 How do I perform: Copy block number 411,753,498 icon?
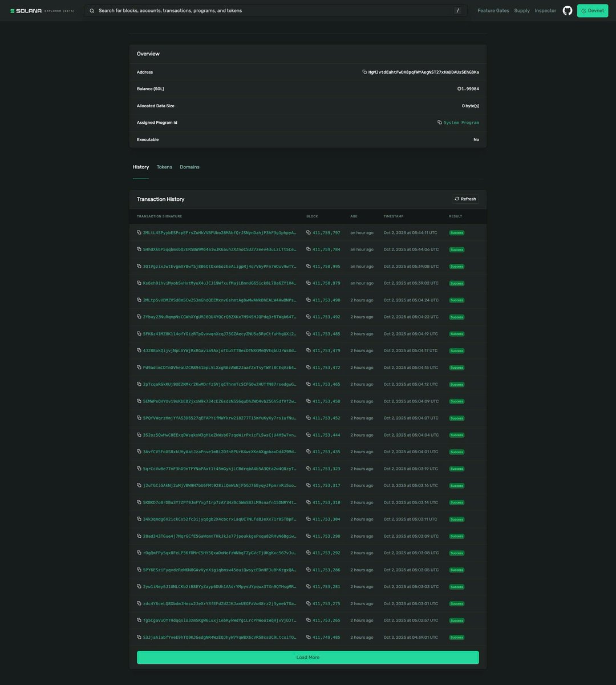309,300
